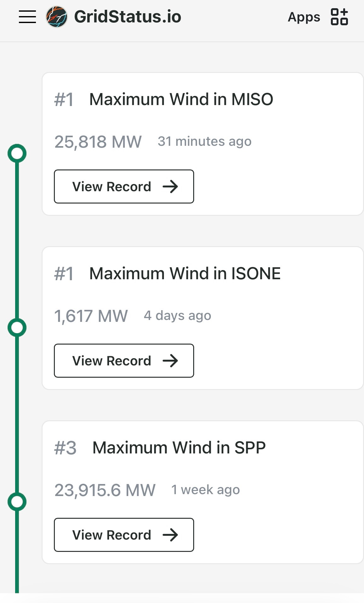Click the arrow in MISO's View Record button
This screenshot has height=603, width=364.
(170, 186)
